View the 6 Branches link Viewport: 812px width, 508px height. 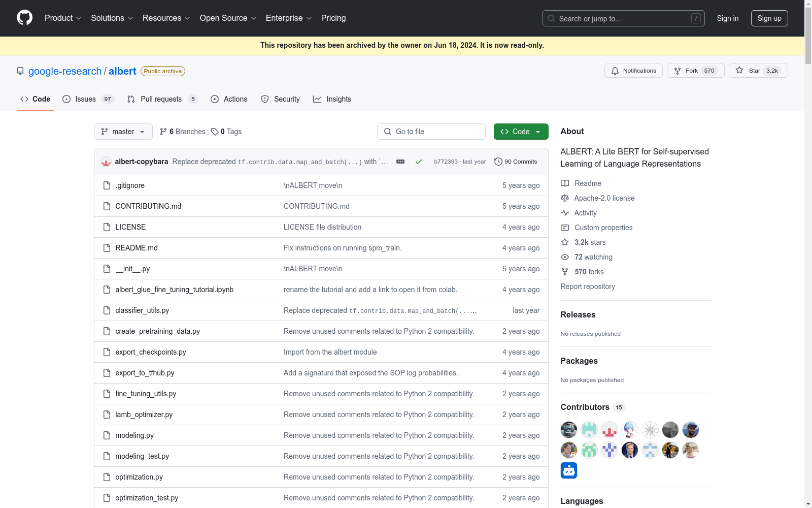[183, 132]
